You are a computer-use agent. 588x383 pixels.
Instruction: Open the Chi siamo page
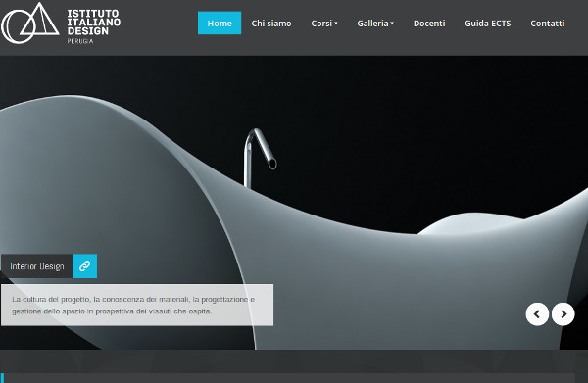pos(271,24)
